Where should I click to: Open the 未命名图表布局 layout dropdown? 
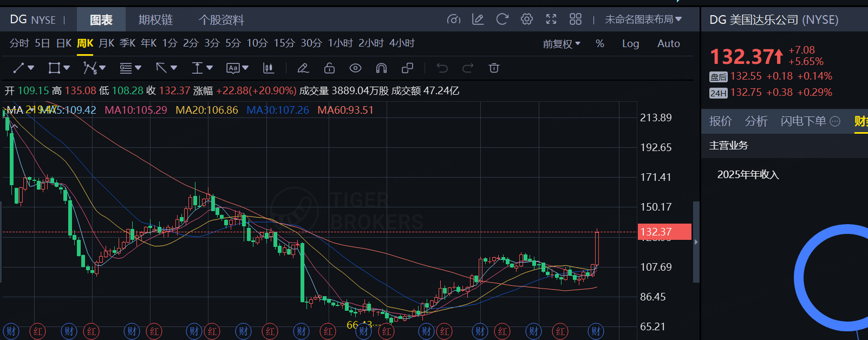coord(643,19)
